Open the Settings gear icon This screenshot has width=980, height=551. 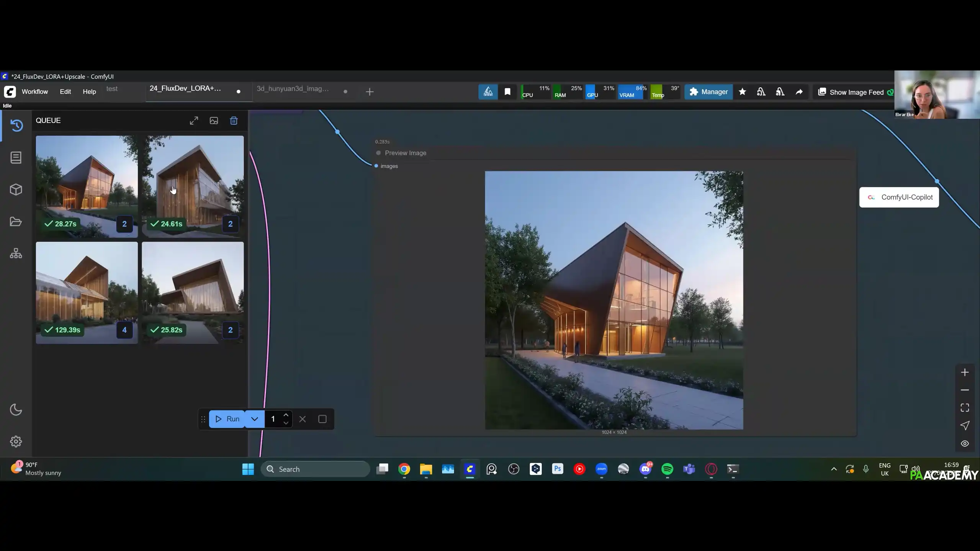(x=16, y=441)
